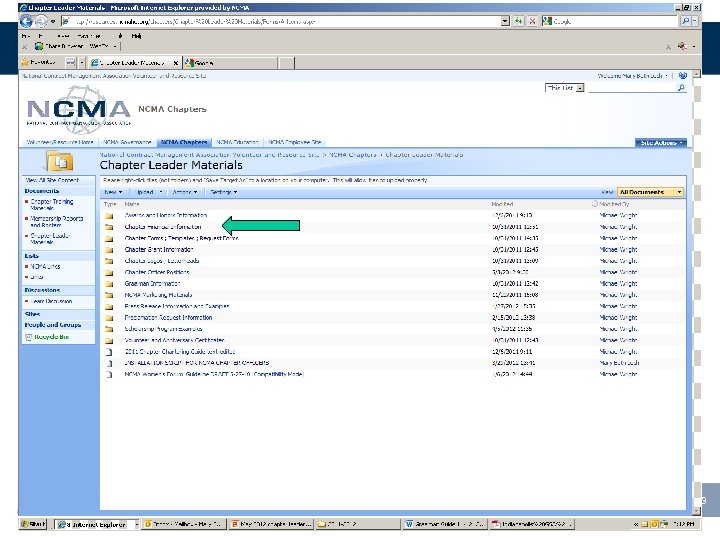Go back using the browser Back arrow
This screenshot has width=720, height=540.
tap(26, 21)
